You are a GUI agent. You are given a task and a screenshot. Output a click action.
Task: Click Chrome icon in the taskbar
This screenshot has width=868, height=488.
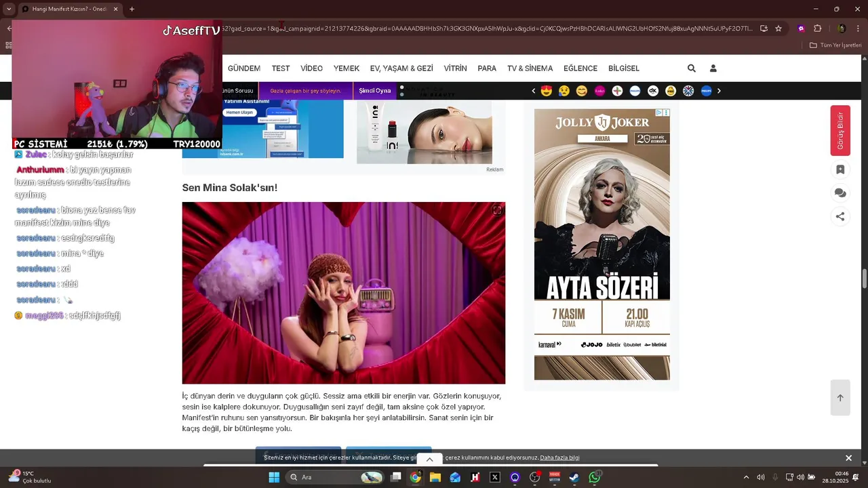[x=416, y=477]
